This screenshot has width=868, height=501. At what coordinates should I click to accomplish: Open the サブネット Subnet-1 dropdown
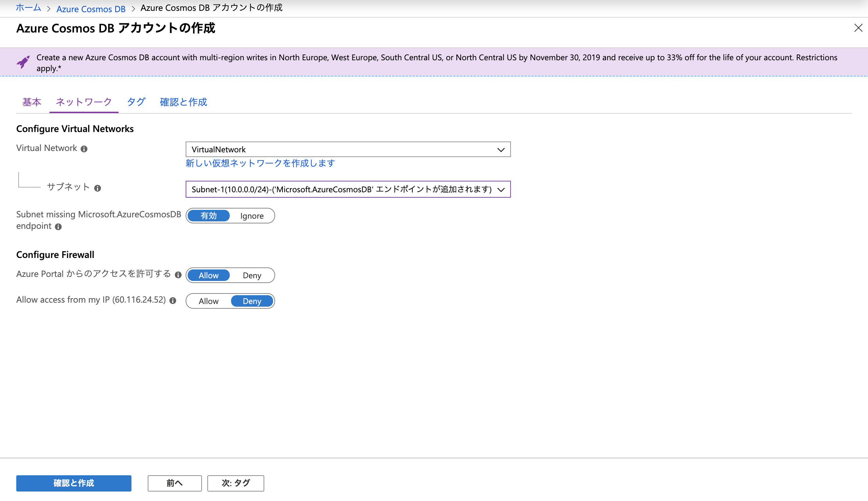coord(348,189)
